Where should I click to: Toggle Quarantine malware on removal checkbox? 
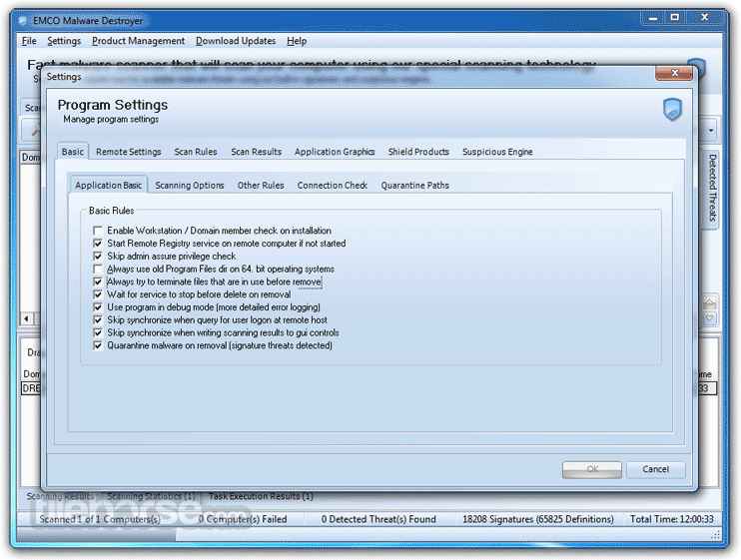98,345
